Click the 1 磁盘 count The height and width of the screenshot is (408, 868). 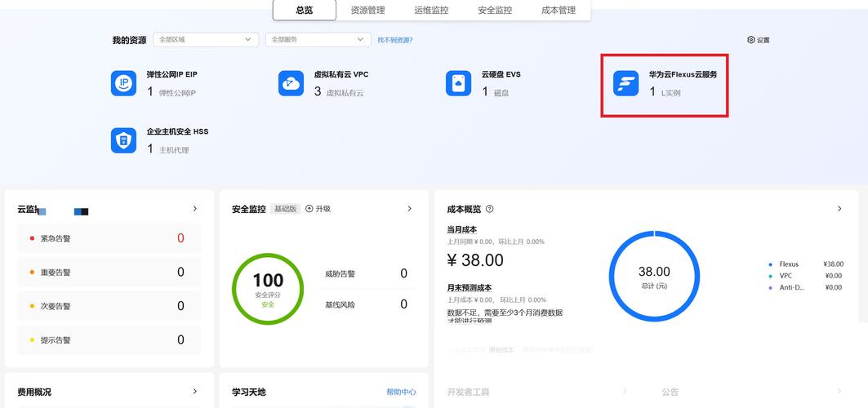[x=496, y=91]
